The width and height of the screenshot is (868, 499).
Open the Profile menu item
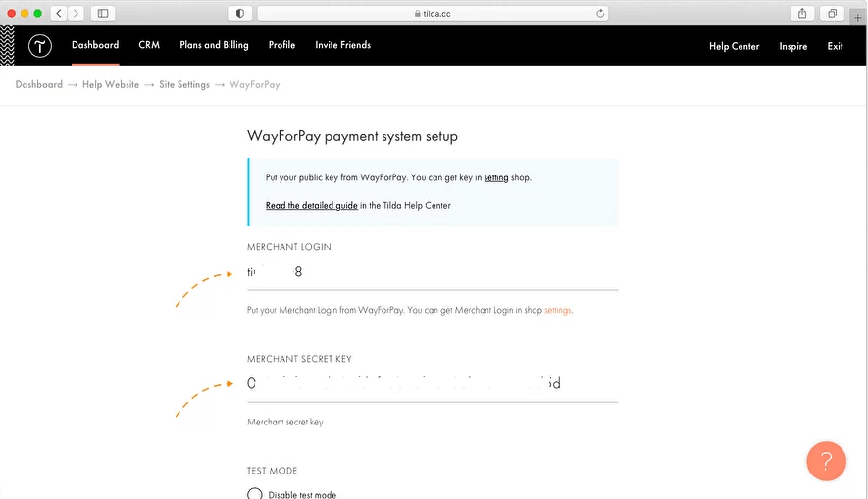(281, 45)
